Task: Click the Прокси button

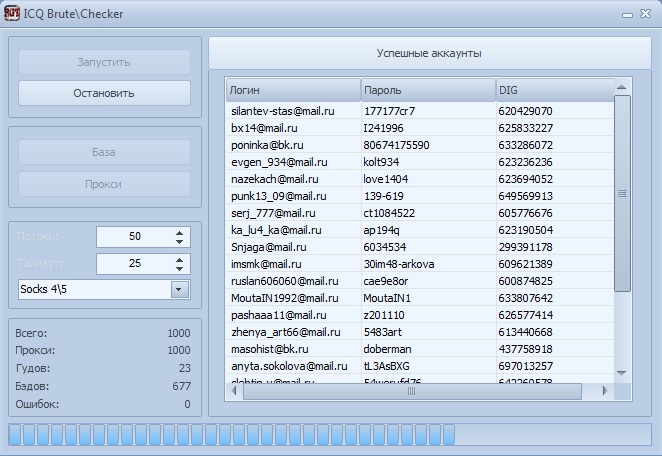Action: pyautogui.click(x=104, y=184)
